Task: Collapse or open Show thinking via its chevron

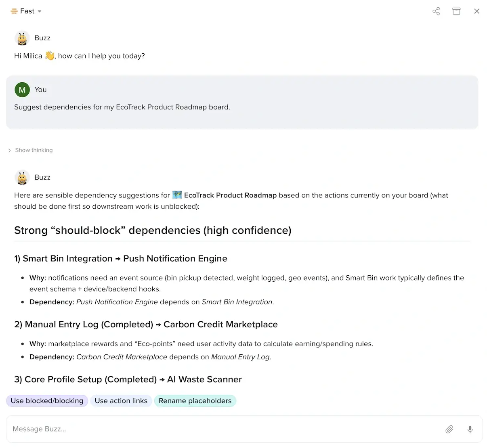Action: click(x=9, y=150)
